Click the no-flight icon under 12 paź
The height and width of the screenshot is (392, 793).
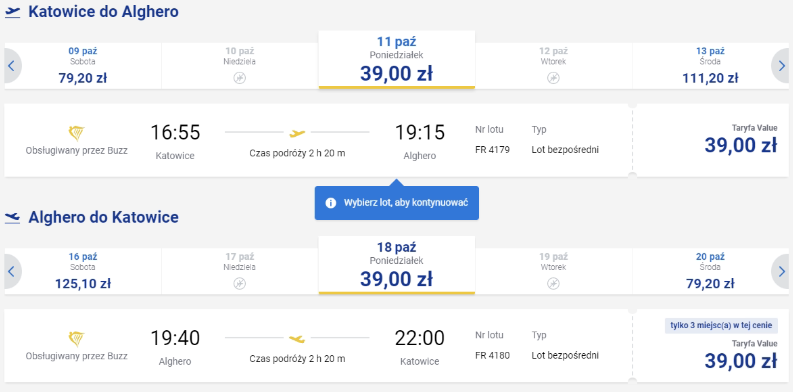[x=553, y=78]
